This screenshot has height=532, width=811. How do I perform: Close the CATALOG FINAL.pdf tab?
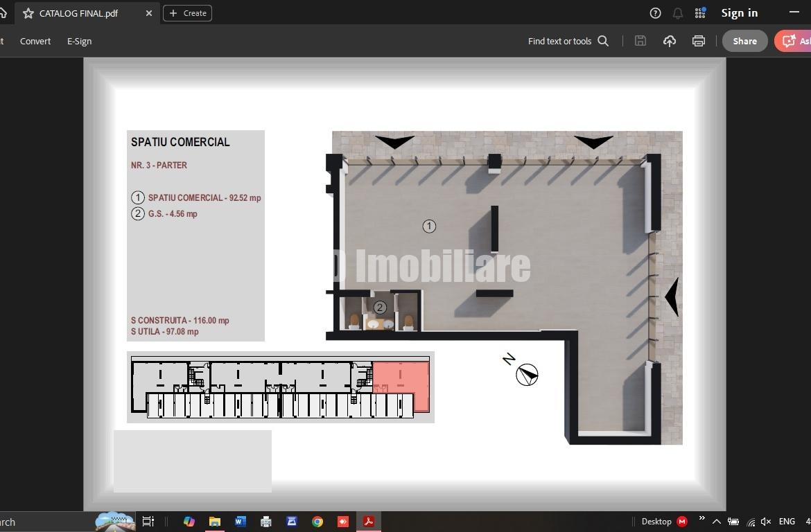pyautogui.click(x=148, y=13)
